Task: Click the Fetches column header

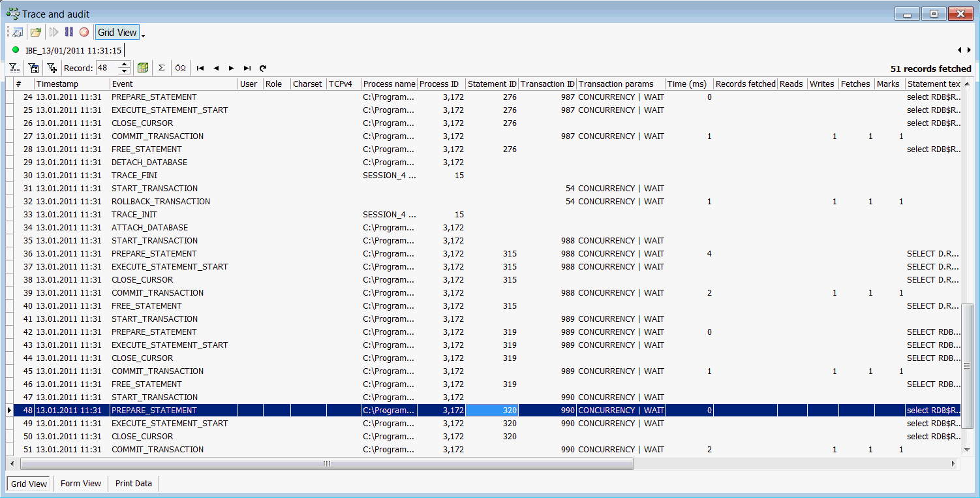Action: (856, 84)
